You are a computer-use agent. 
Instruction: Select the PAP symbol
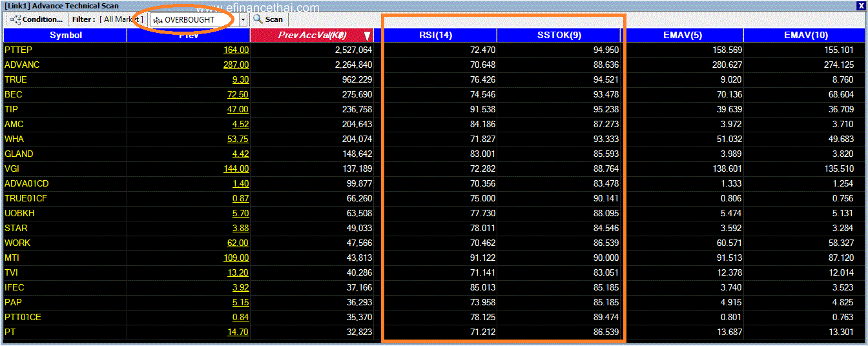coord(13,302)
